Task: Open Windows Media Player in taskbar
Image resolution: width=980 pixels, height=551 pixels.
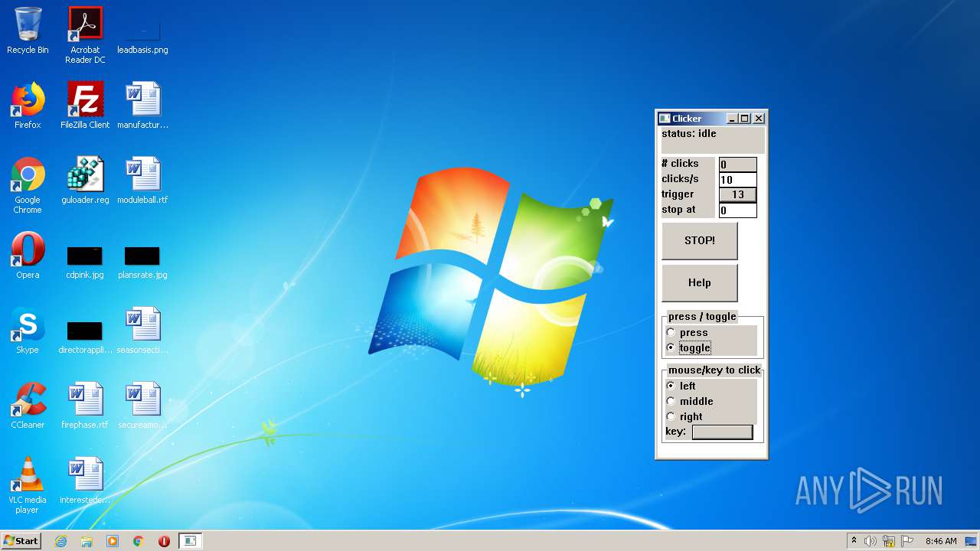Action: [113, 541]
